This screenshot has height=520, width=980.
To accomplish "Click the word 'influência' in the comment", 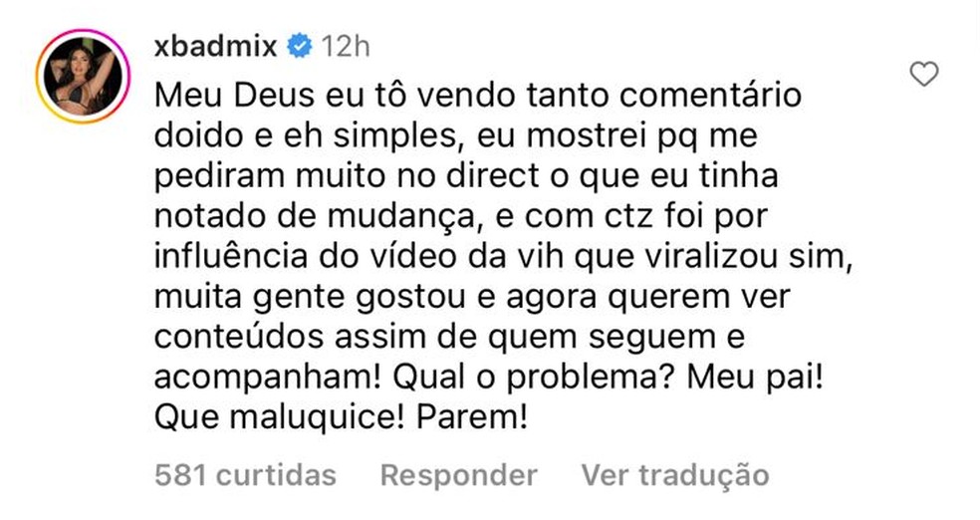I will coord(231,256).
